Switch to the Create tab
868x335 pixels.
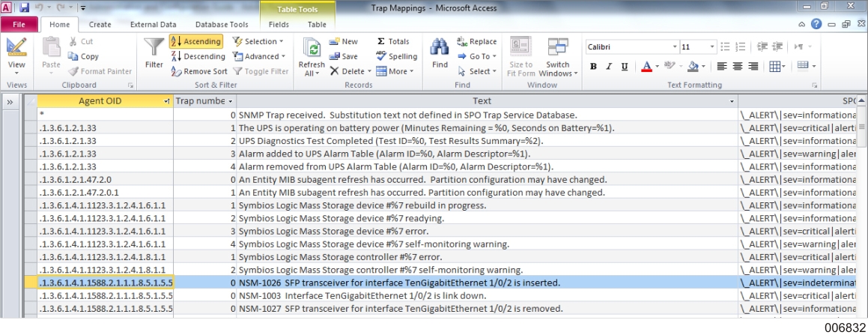(100, 25)
